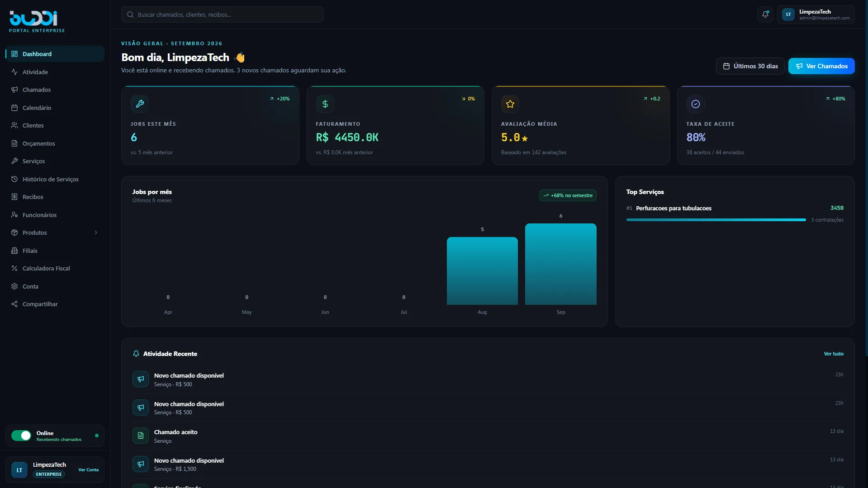Open Histórico de Serviços menu item

tap(55, 179)
